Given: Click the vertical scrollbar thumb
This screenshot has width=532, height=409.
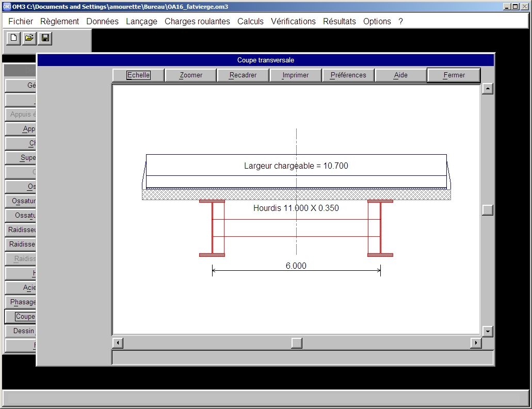Looking at the screenshot, I should pos(488,210).
